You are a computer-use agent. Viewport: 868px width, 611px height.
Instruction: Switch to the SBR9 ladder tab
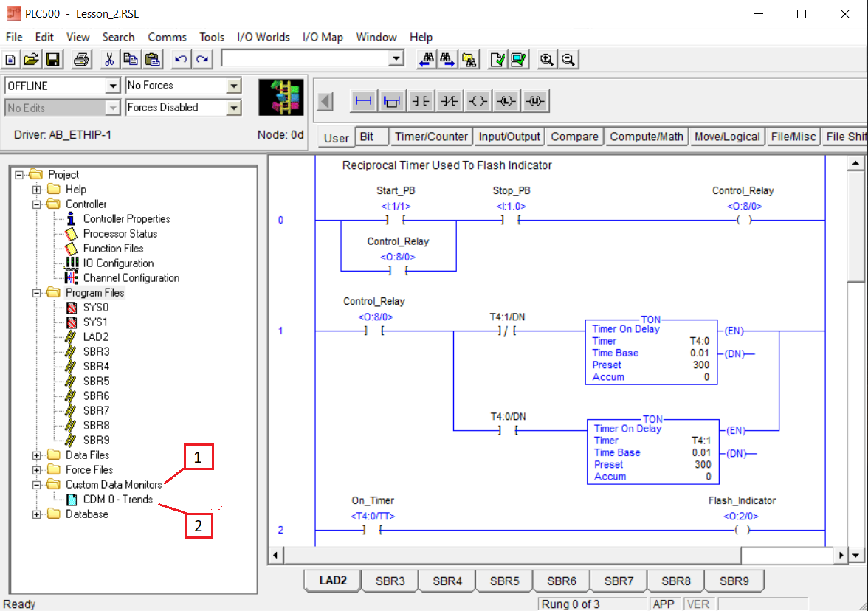(x=734, y=581)
